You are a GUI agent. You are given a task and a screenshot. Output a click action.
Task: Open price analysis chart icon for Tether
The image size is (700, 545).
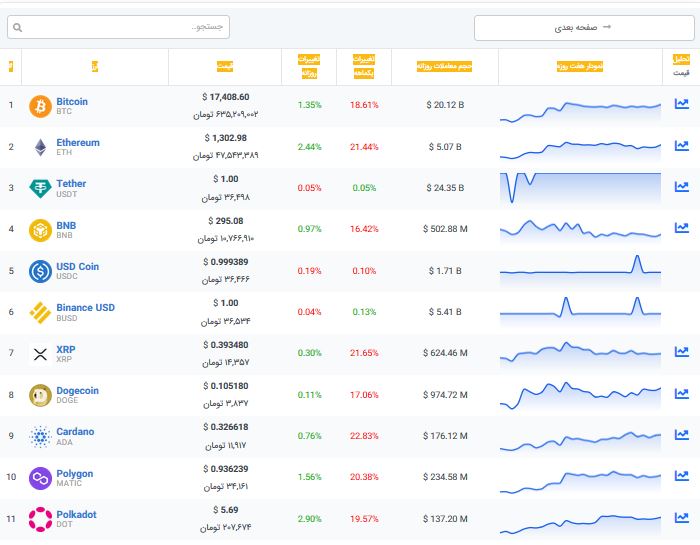[x=681, y=187]
